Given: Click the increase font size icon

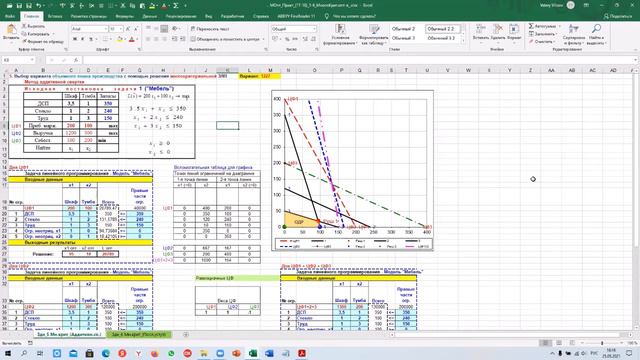Looking at the screenshot, I should (x=128, y=29).
